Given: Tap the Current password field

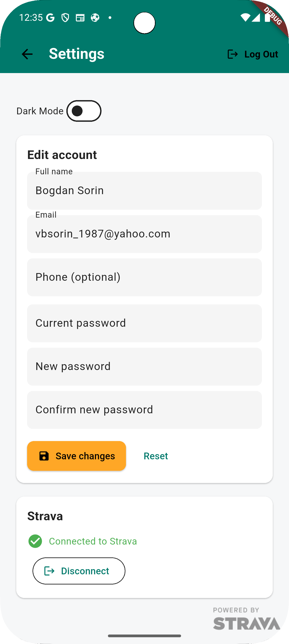Looking at the screenshot, I should click(144, 323).
